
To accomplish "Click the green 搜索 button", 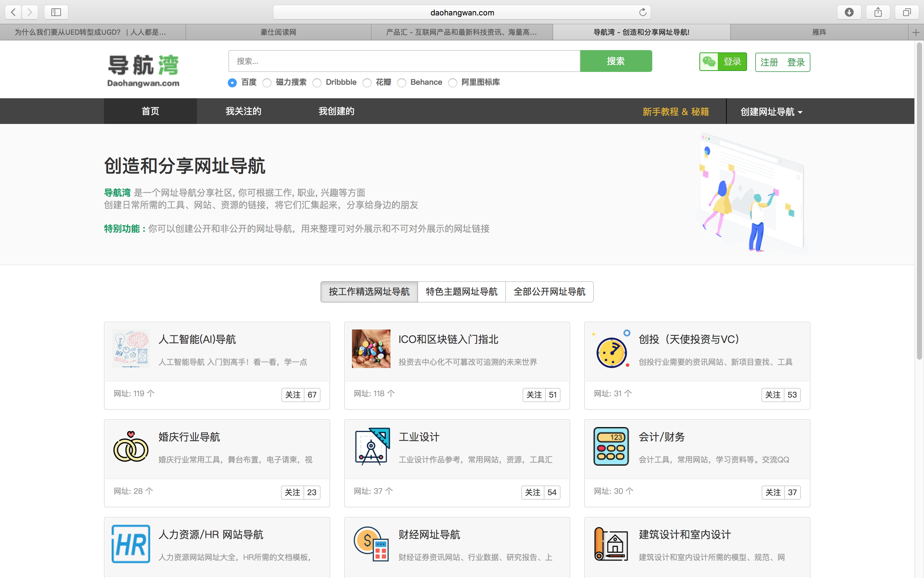I will coord(616,61).
